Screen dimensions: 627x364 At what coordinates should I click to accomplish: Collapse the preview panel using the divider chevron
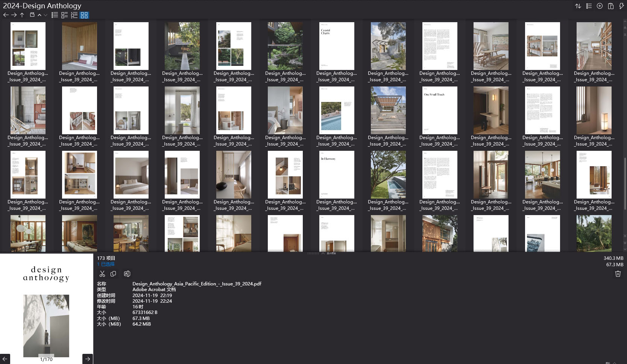point(322,253)
